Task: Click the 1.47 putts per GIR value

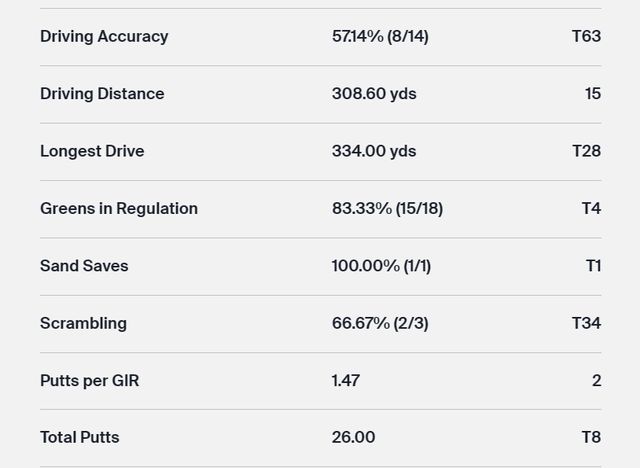Action: coord(346,381)
